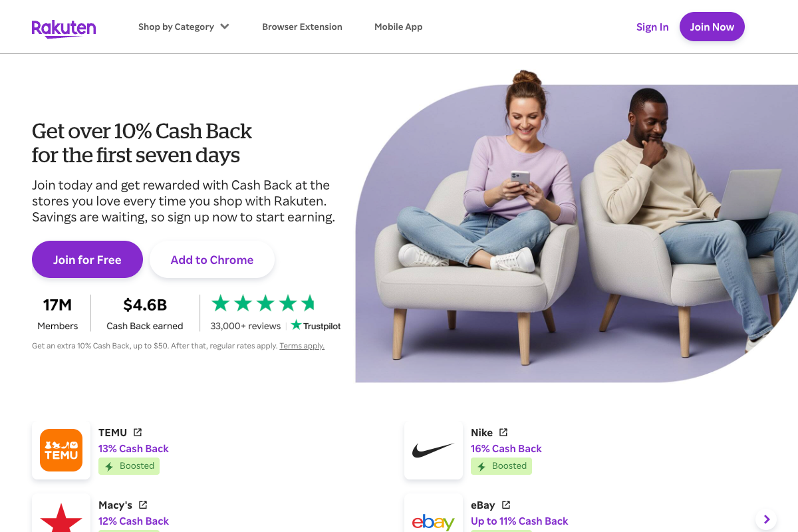Click the external link icon beside TEMU
798x532 pixels.
(138, 432)
